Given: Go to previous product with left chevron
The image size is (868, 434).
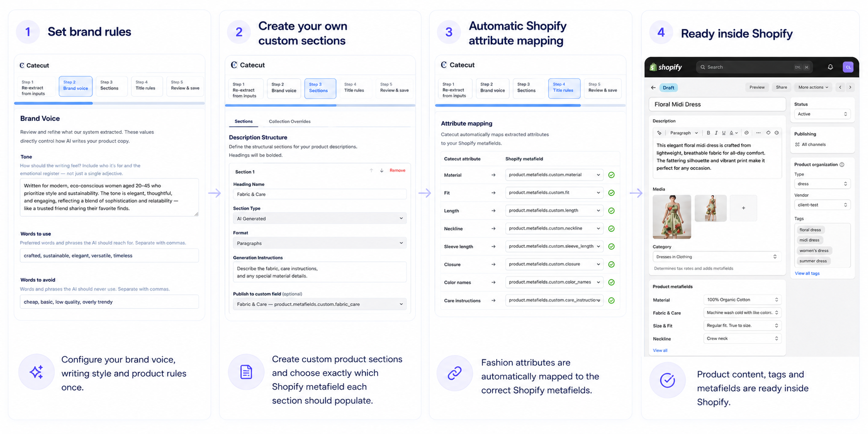Looking at the screenshot, I should point(840,88).
